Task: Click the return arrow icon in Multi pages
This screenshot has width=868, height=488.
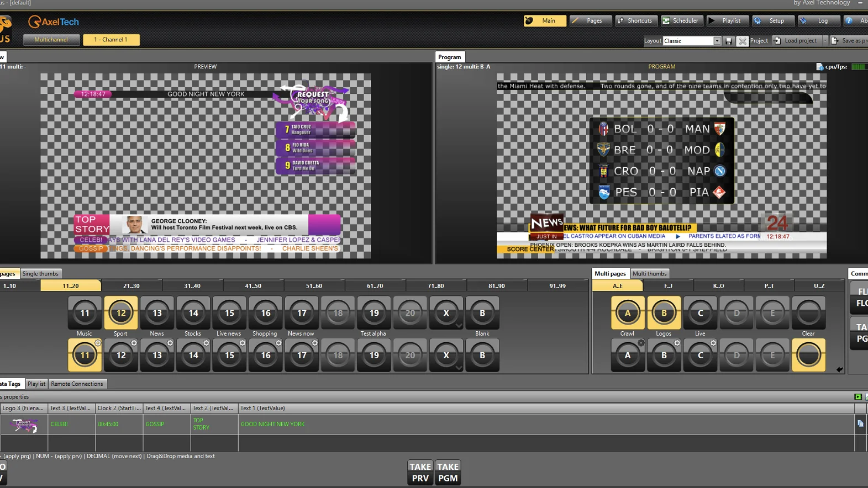Action: [x=839, y=369]
